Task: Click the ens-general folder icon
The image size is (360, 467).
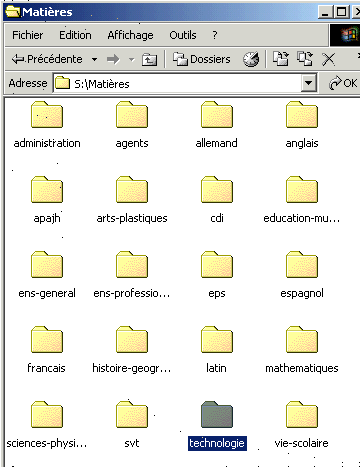Action: 47,265
